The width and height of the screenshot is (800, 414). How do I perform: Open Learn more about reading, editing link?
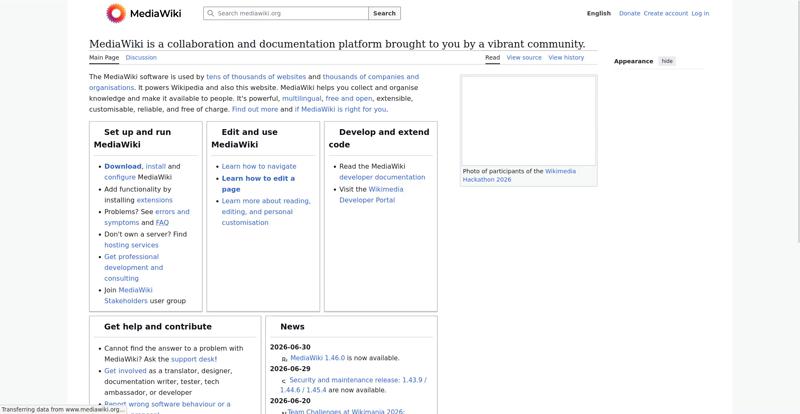pyautogui.click(x=266, y=212)
